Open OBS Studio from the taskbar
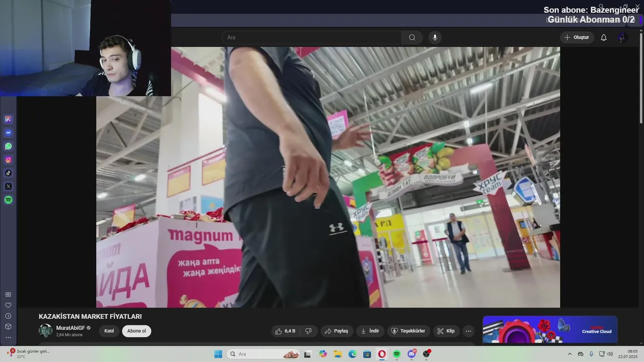Image resolution: width=644 pixels, height=362 pixels. [427, 354]
